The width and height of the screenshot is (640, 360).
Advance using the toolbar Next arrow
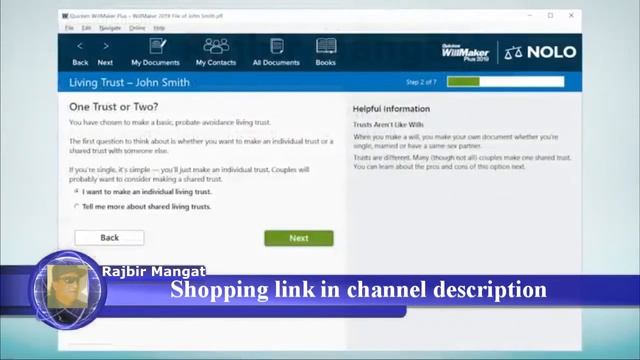pos(105,53)
